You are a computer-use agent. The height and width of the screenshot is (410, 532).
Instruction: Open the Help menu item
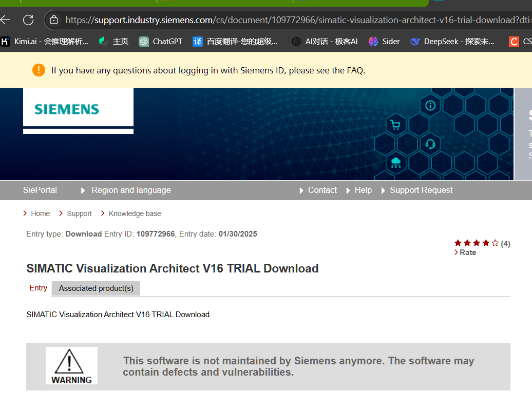click(x=359, y=190)
